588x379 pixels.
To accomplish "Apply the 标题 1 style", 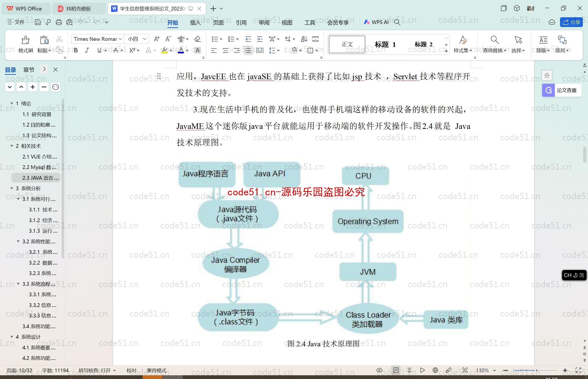I will (385, 45).
